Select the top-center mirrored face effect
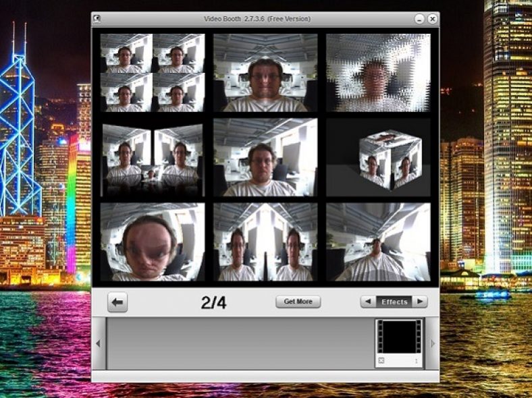The width and height of the screenshot is (532, 398). [x=265, y=73]
